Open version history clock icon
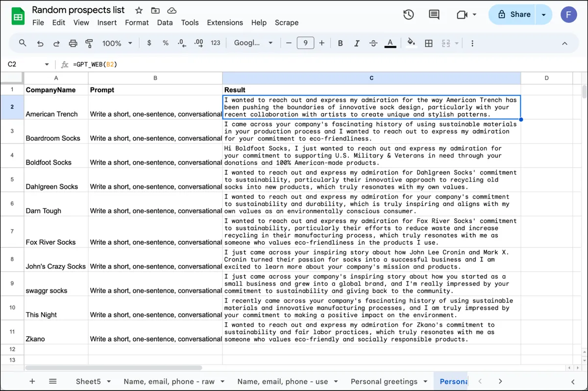Image resolution: width=588 pixels, height=391 pixels. click(x=409, y=15)
